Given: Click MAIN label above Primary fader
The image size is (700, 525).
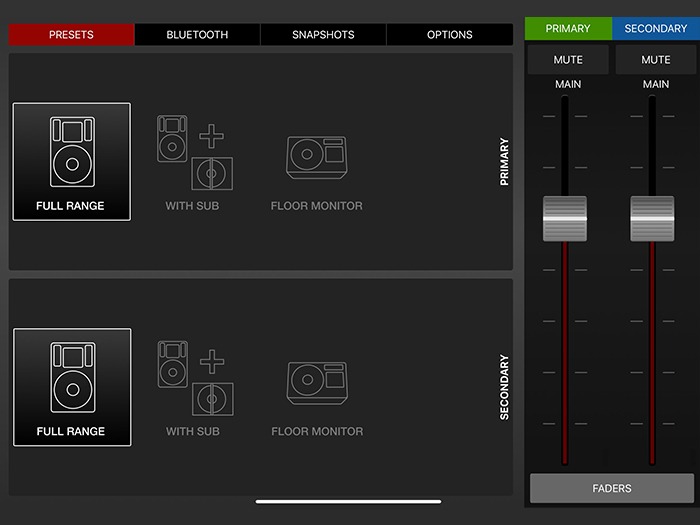Looking at the screenshot, I should tap(568, 84).
